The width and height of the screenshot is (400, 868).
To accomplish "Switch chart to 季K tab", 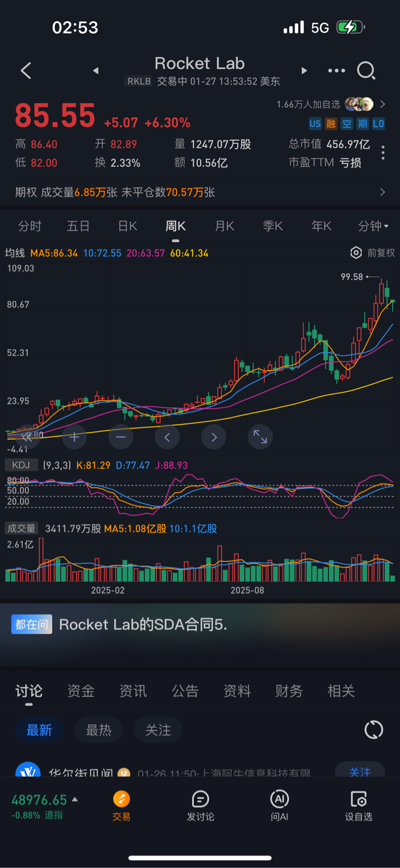I will pos(273,226).
